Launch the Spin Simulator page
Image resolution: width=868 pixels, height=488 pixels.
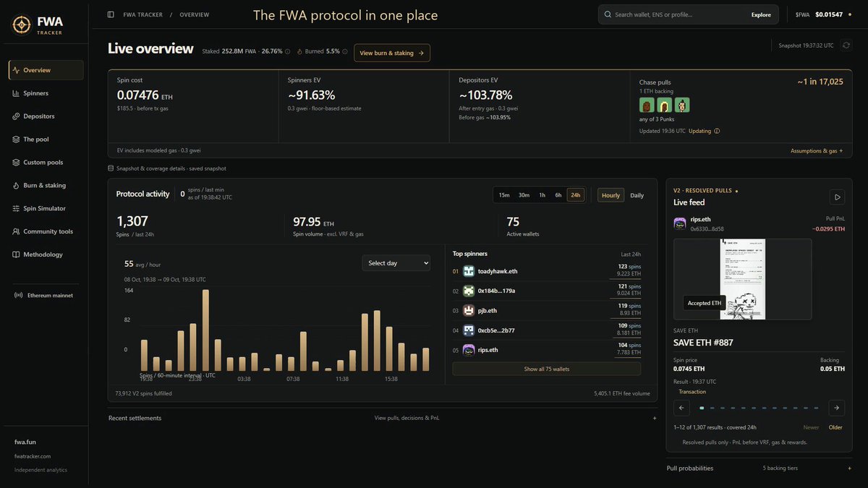click(46, 209)
